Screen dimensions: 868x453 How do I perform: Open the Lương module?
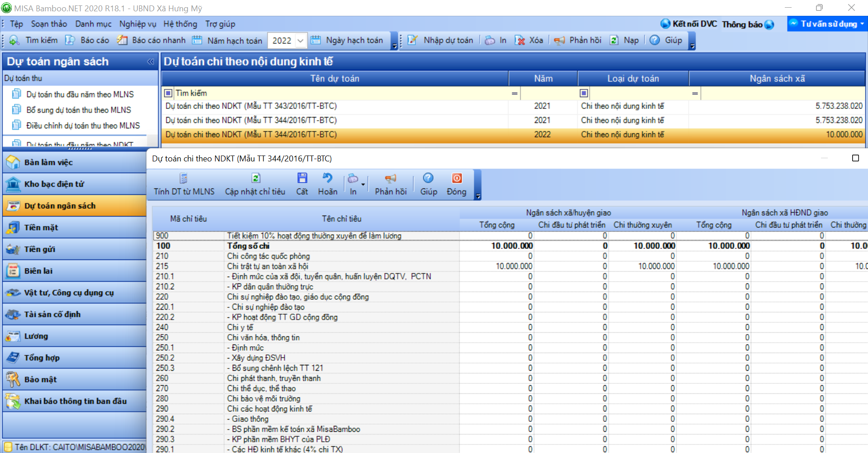(x=74, y=336)
